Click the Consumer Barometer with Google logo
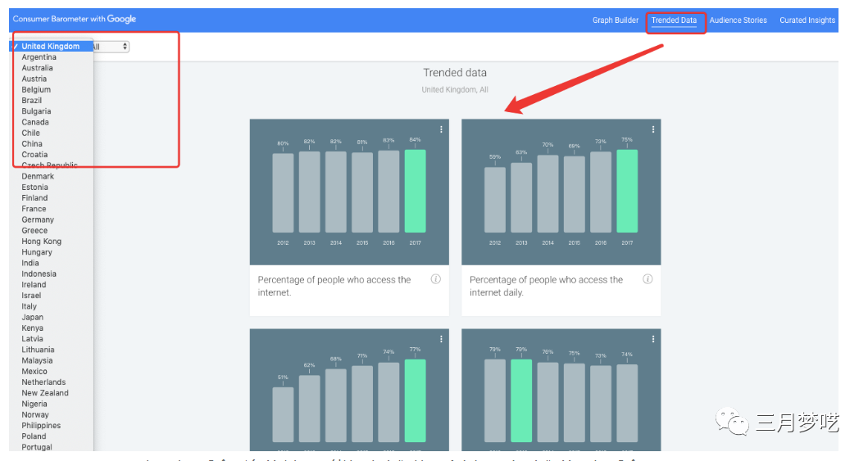The image size is (868, 461). click(x=75, y=20)
